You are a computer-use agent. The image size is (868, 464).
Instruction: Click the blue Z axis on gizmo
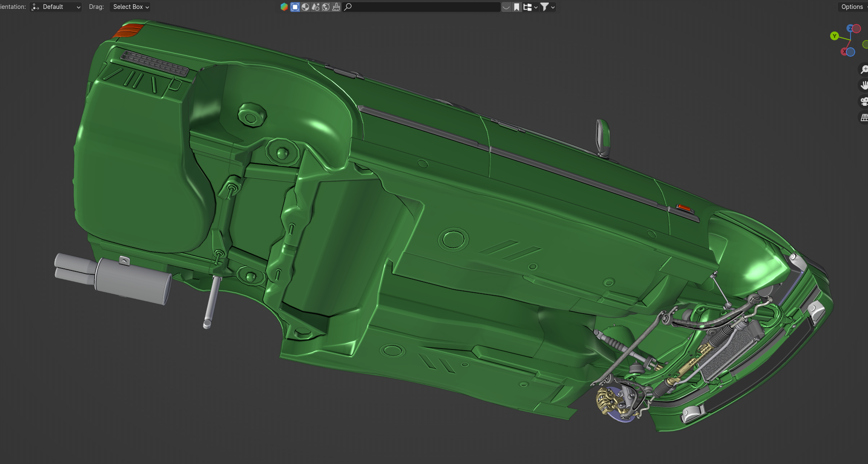coord(850,29)
